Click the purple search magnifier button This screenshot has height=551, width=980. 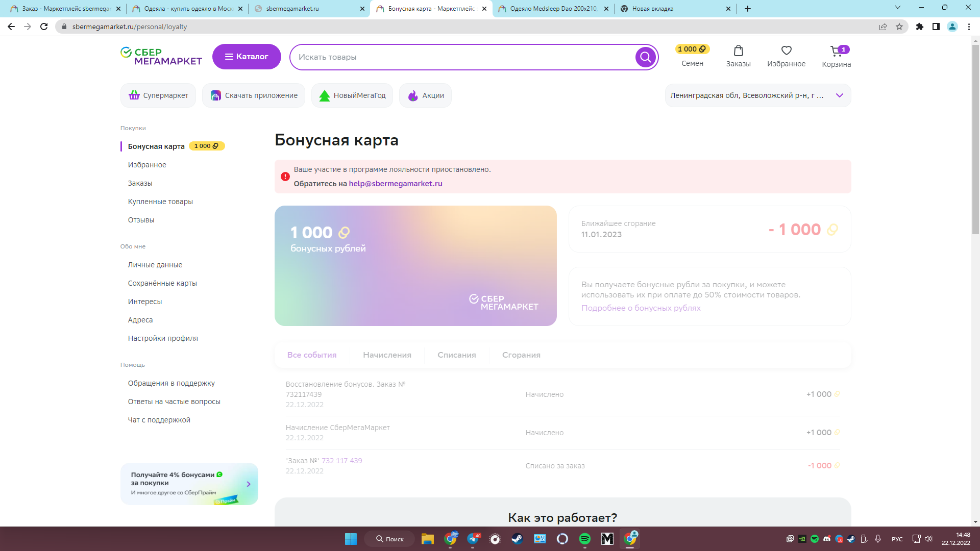645,57
